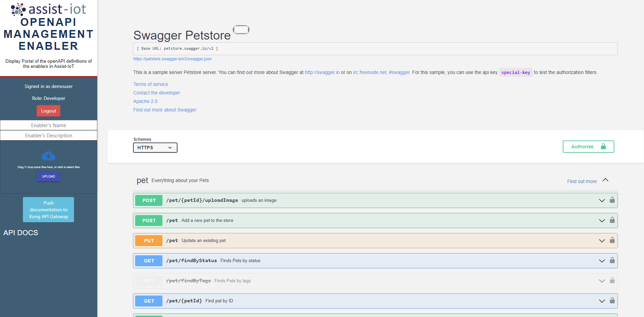Collapse the pet section with the arrow
The height and width of the screenshot is (317, 644).
(605, 180)
